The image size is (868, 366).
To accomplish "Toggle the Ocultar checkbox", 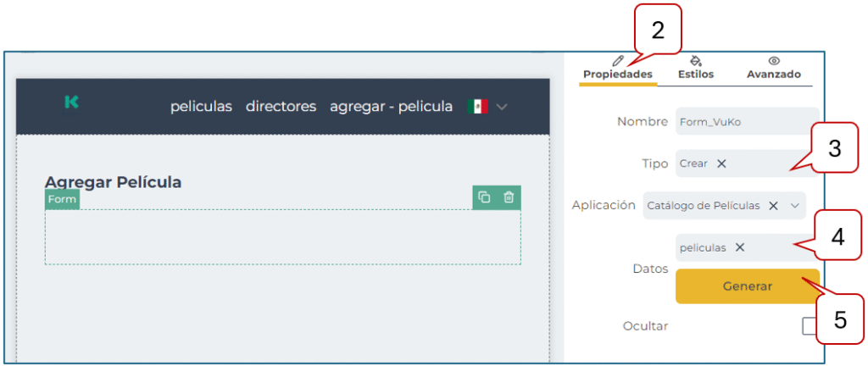I will (810, 326).
